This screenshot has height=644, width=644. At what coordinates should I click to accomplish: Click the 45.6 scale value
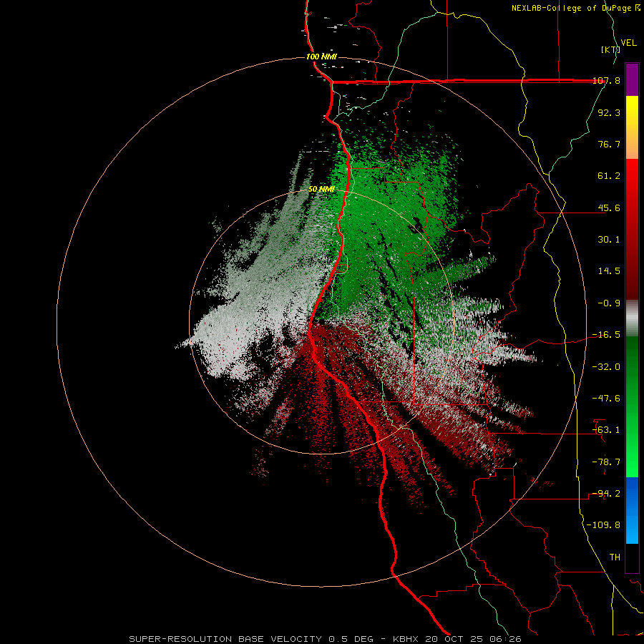(x=609, y=208)
